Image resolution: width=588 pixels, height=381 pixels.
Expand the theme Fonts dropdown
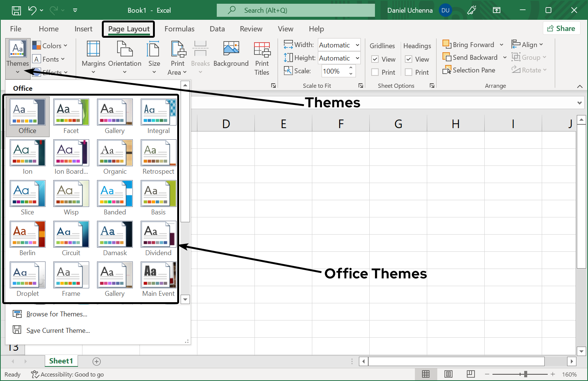coord(49,59)
